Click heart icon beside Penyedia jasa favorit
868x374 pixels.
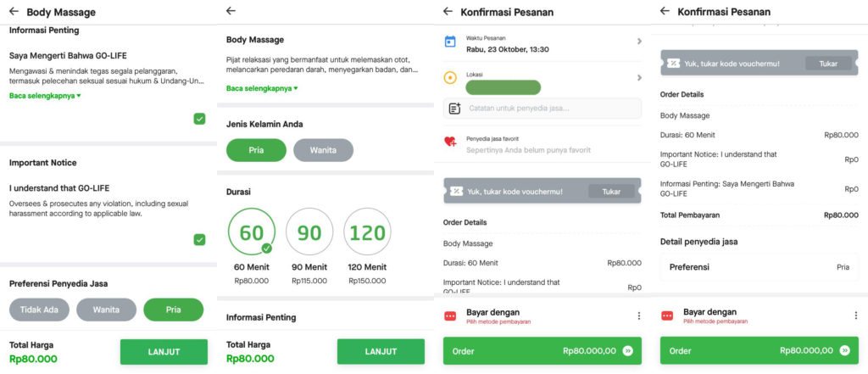coord(450,142)
